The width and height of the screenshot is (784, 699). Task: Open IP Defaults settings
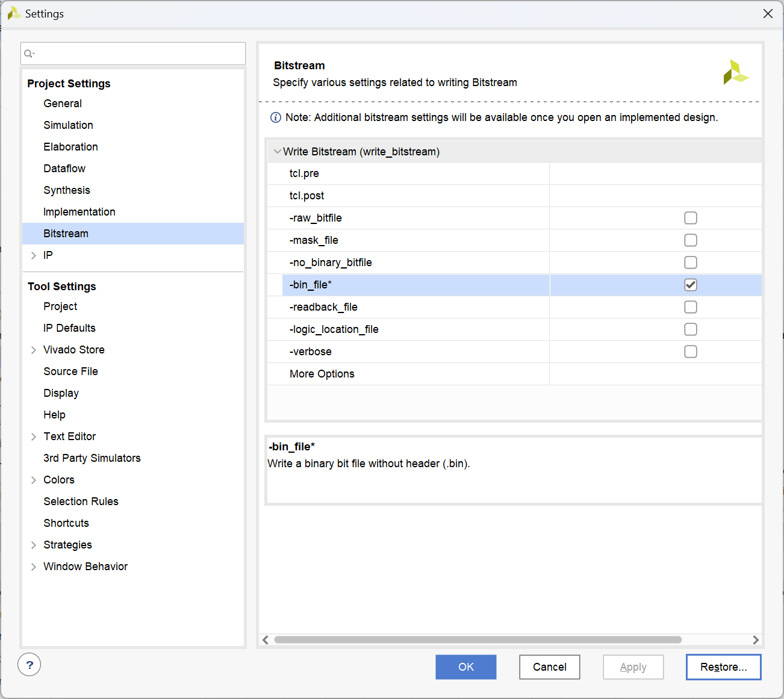tap(69, 328)
